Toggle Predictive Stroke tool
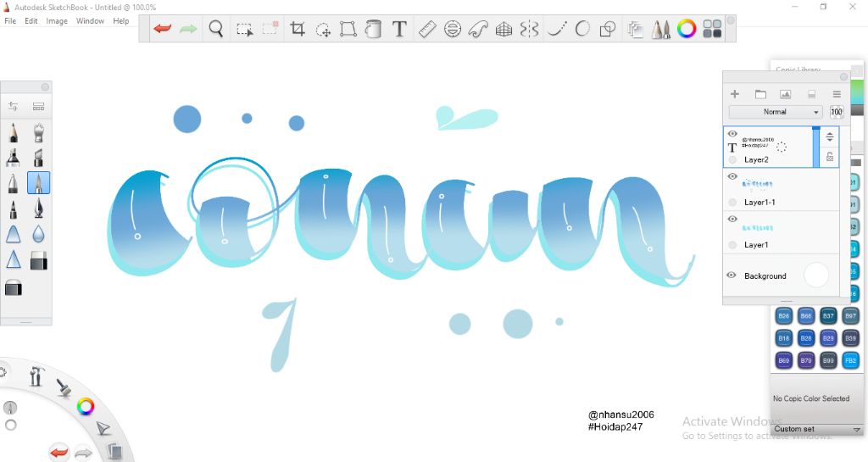This screenshot has width=868, height=462. point(582,29)
